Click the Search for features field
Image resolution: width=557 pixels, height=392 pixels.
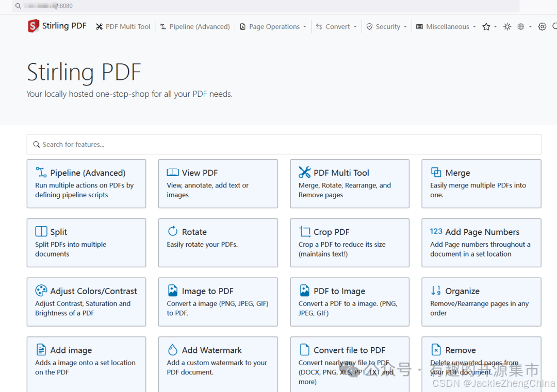coord(284,144)
